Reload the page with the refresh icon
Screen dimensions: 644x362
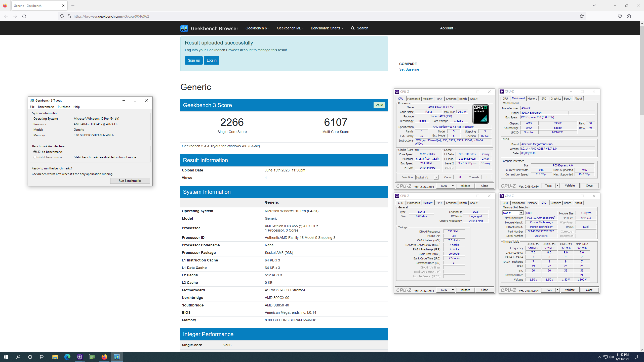tap(24, 16)
